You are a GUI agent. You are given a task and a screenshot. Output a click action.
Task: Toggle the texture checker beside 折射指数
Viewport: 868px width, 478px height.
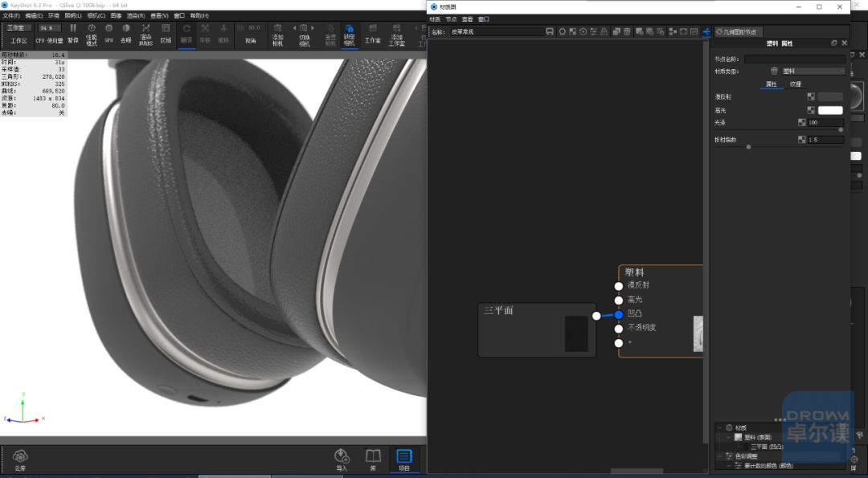coord(801,140)
